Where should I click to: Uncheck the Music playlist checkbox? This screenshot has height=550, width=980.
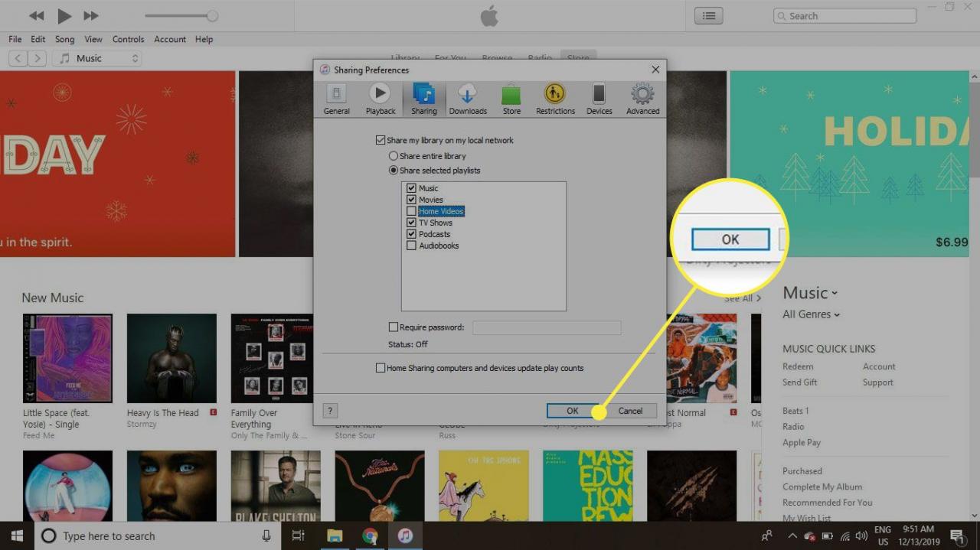412,188
